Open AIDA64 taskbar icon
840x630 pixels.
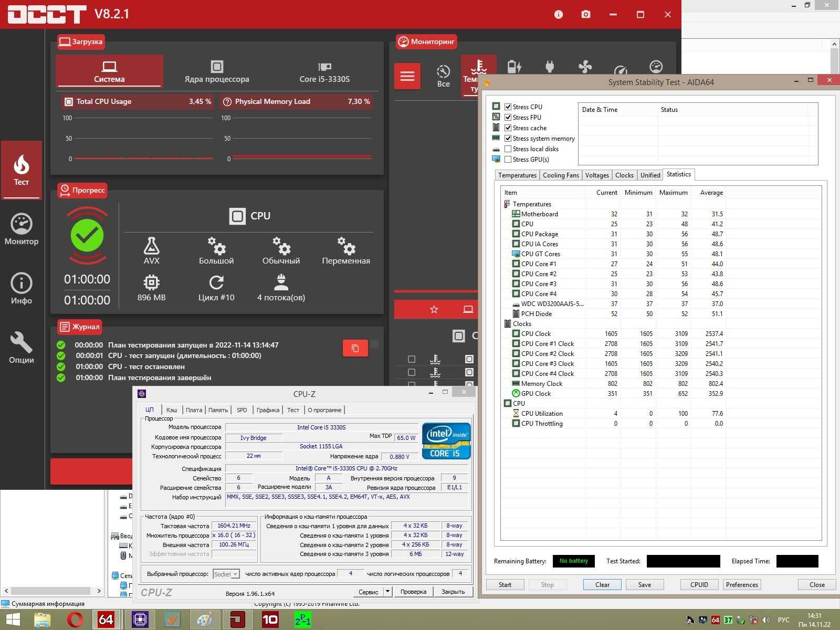106,619
